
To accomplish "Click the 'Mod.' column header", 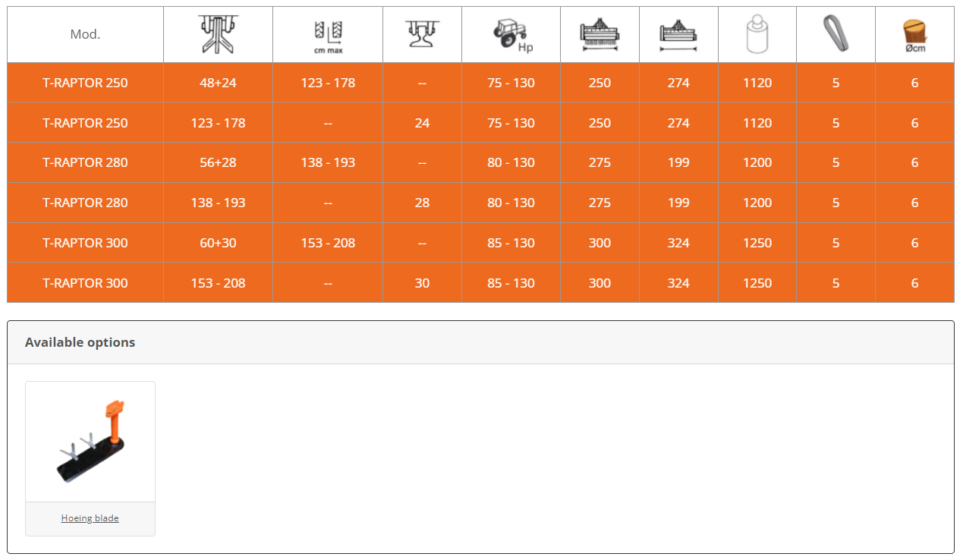I will 85,35.
